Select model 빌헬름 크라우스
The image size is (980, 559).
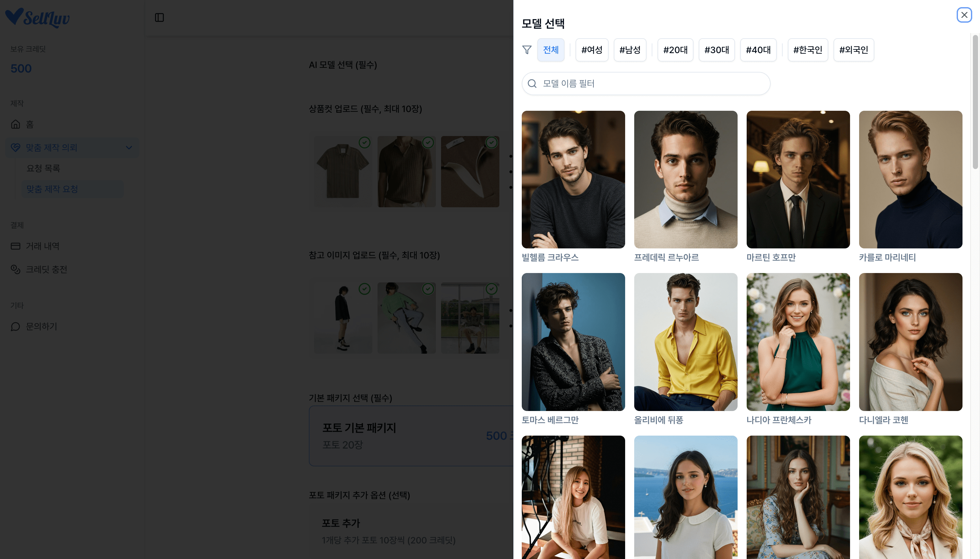point(573,180)
